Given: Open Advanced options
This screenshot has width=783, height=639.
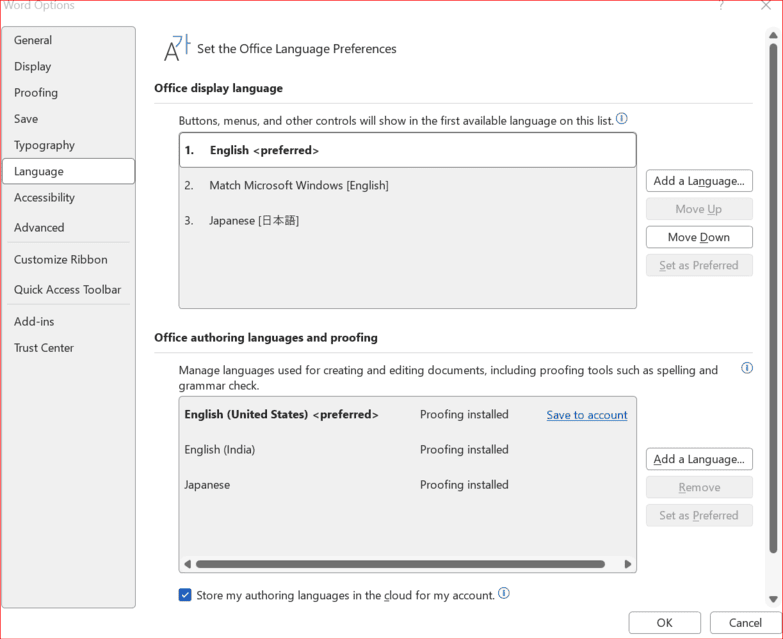Looking at the screenshot, I should pos(68,228).
